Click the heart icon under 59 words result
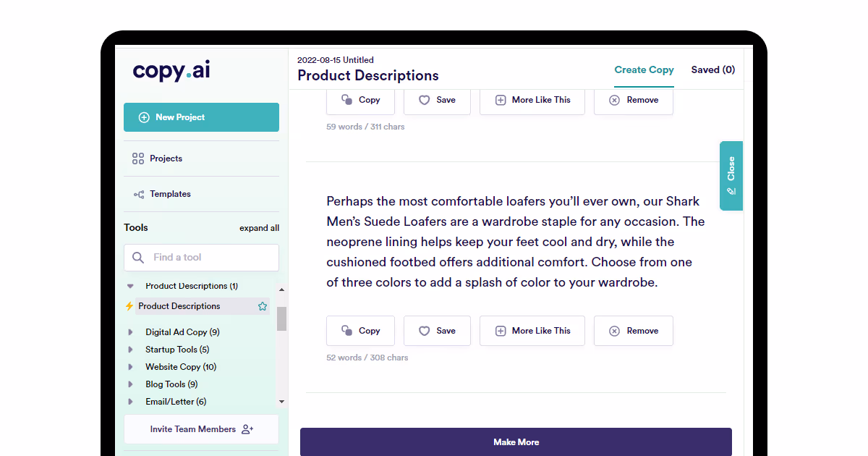Image resolution: width=868 pixels, height=456 pixels. (x=425, y=100)
